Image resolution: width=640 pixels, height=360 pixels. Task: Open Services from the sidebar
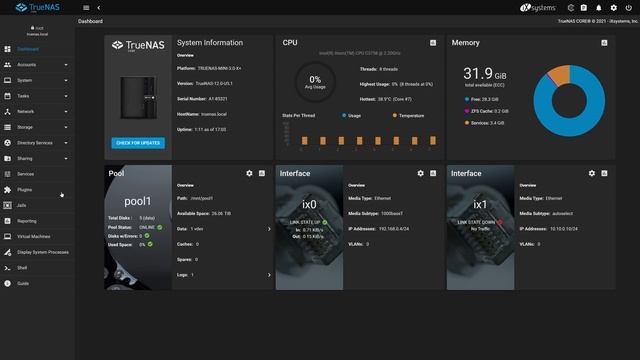pos(25,174)
